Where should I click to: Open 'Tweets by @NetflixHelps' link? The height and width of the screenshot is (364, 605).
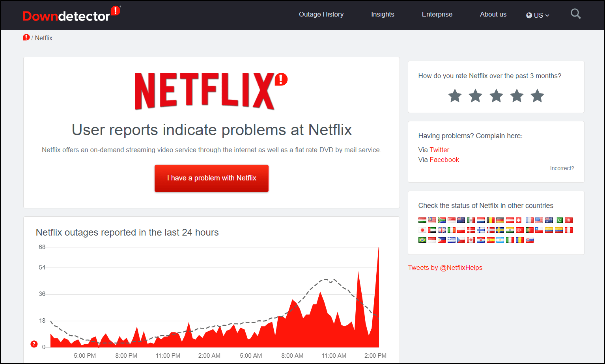[445, 267]
